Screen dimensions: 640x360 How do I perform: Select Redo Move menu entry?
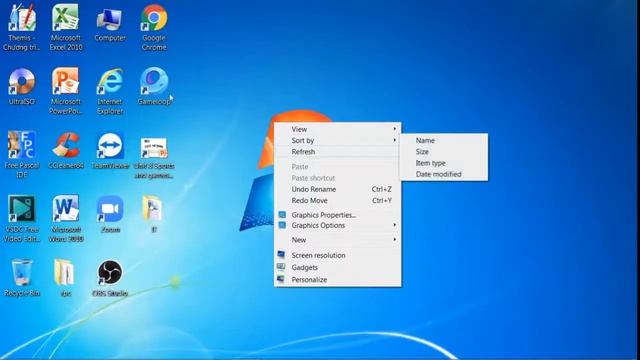tap(338, 201)
